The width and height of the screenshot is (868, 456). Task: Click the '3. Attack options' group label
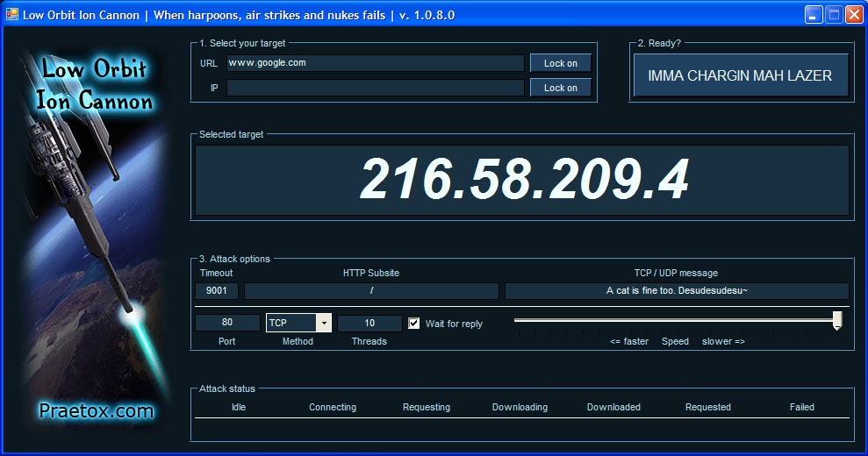pos(234,259)
